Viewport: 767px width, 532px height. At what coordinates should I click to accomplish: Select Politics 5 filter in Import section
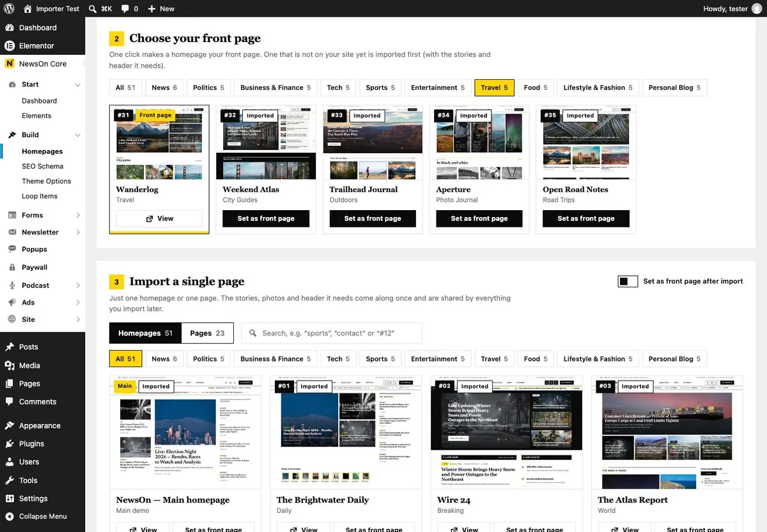pyautogui.click(x=208, y=359)
